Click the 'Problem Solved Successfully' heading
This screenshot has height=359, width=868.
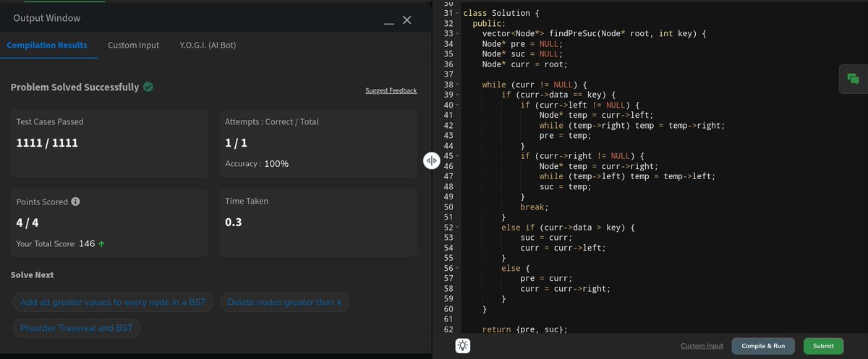[x=75, y=87]
